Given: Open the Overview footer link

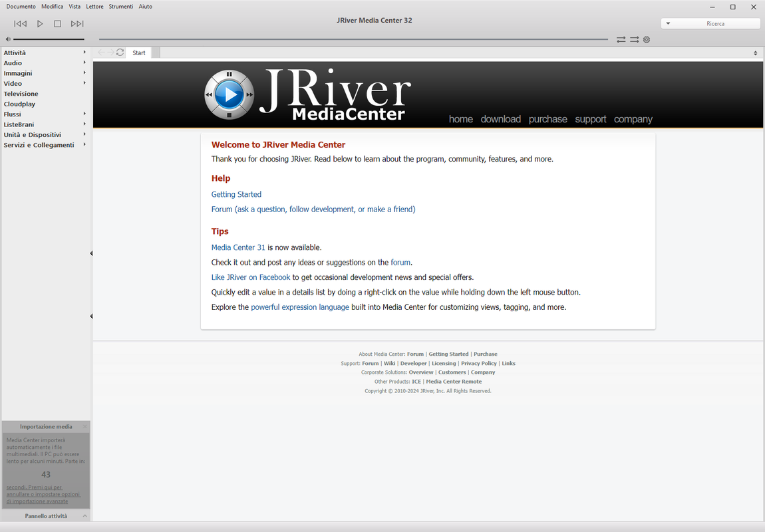Looking at the screenshot, I should tap(420, 372).
